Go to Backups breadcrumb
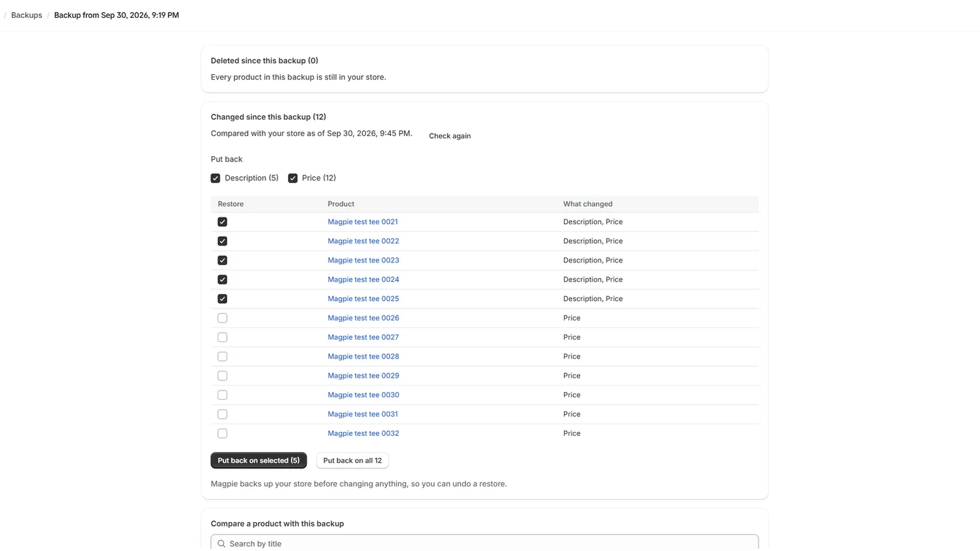 [26, 15]
